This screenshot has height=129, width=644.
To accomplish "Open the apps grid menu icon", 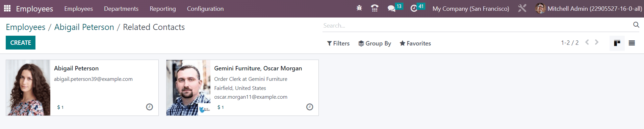I will [x=7, y=8].
